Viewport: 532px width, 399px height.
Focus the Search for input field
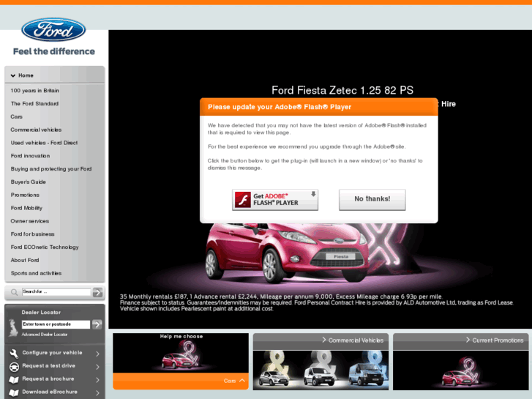[56, 291]
